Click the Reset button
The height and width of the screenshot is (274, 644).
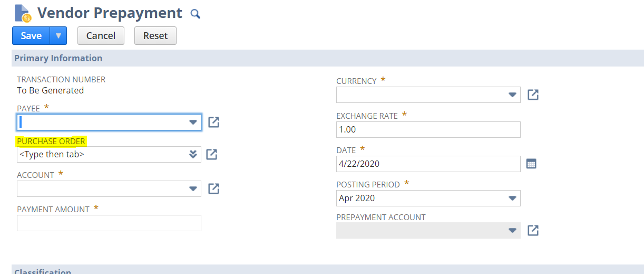(155, 36)
